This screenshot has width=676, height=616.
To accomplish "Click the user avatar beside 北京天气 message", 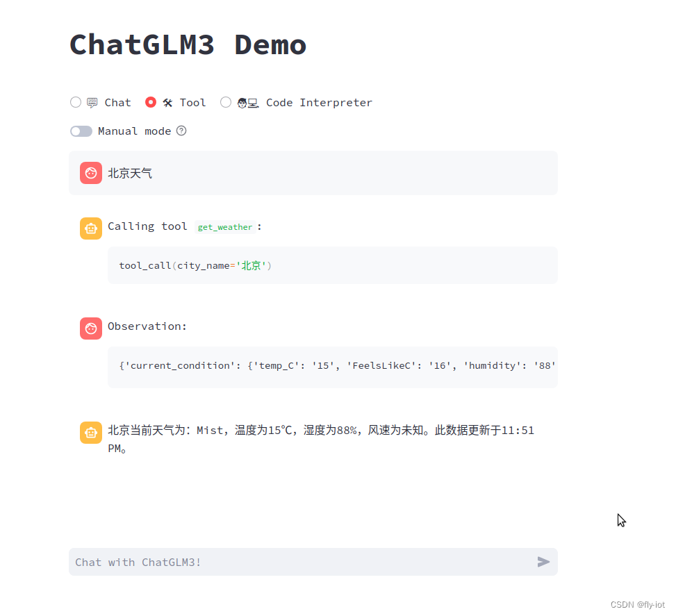I will 91,173.
